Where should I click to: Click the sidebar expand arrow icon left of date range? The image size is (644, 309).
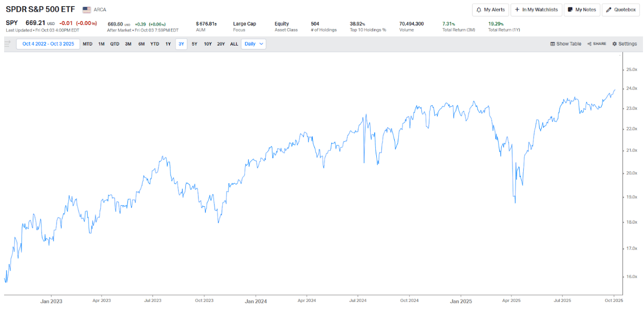(x=8, y=44)
